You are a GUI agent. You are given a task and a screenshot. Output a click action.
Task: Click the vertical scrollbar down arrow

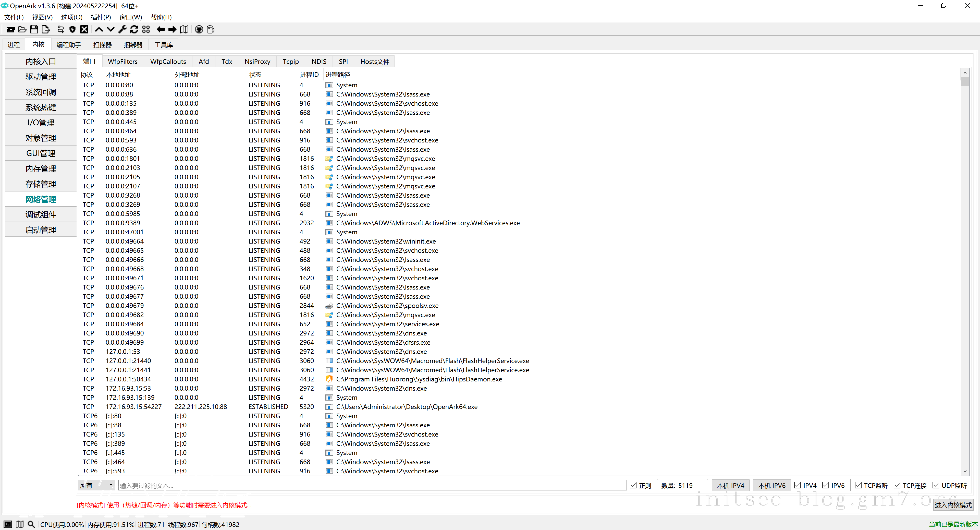click(x=965, y=471)
